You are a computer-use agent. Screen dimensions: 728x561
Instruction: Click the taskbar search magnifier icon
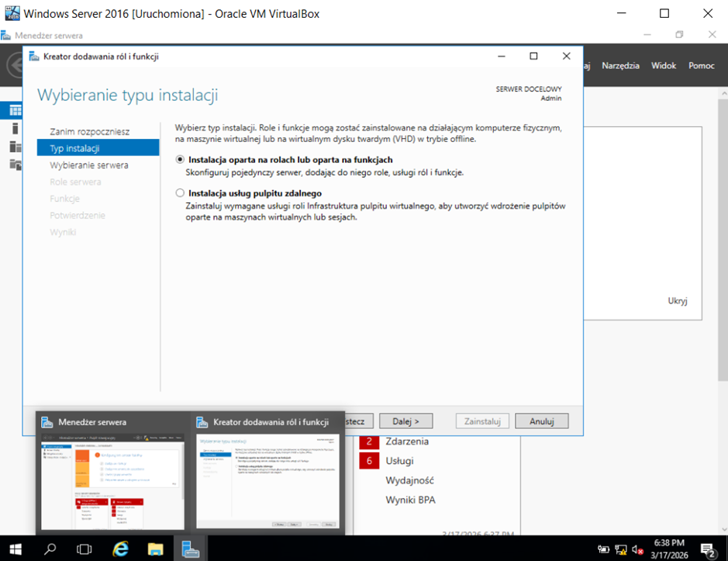tap(50, 549)
